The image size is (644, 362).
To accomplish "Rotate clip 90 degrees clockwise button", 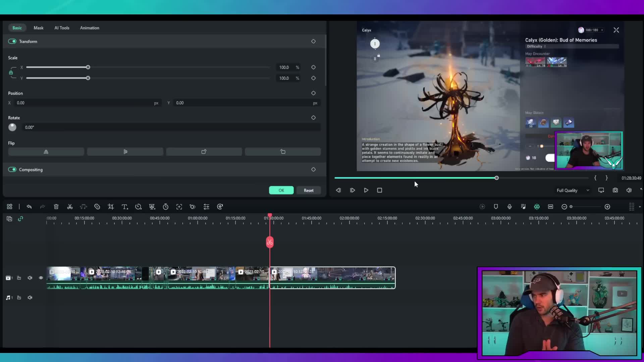I will pos(204,152).
